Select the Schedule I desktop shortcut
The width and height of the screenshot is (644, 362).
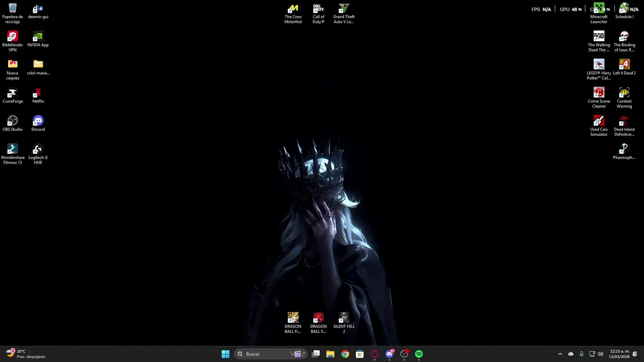624,12
